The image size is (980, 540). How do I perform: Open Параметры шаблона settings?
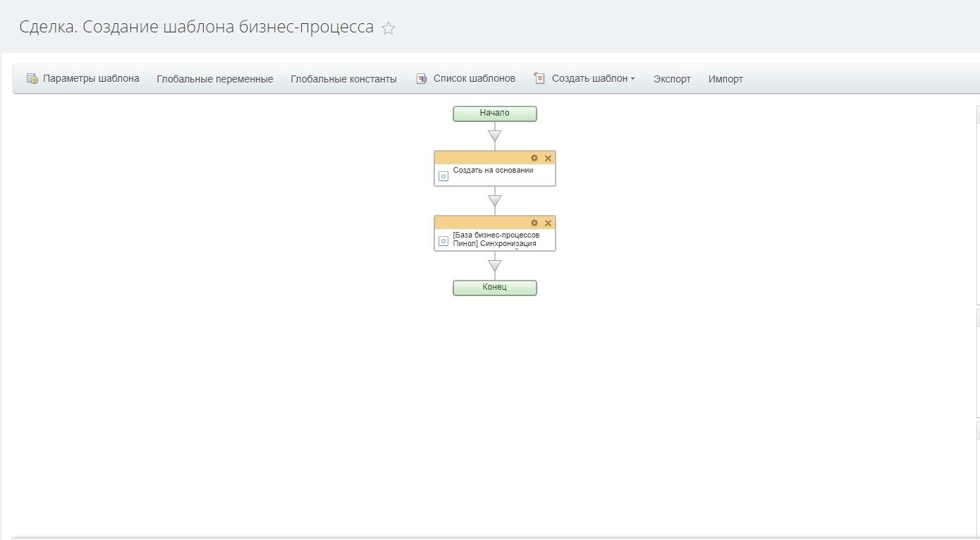click(83, 79)
